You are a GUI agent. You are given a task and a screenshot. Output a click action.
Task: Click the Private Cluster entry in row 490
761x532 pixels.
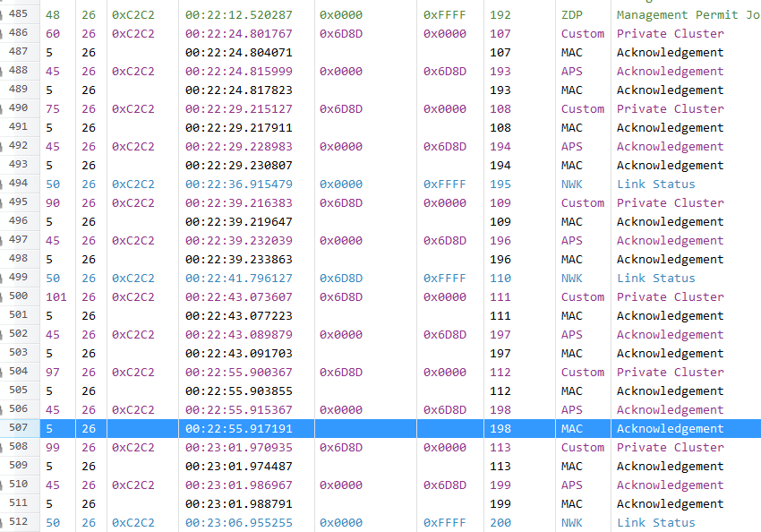point(671,109)
